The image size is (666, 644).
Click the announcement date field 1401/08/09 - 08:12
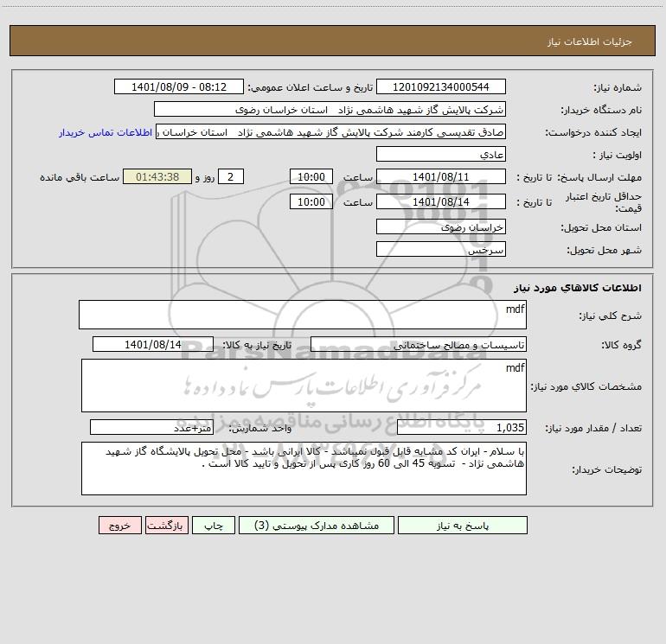(179, 87)
